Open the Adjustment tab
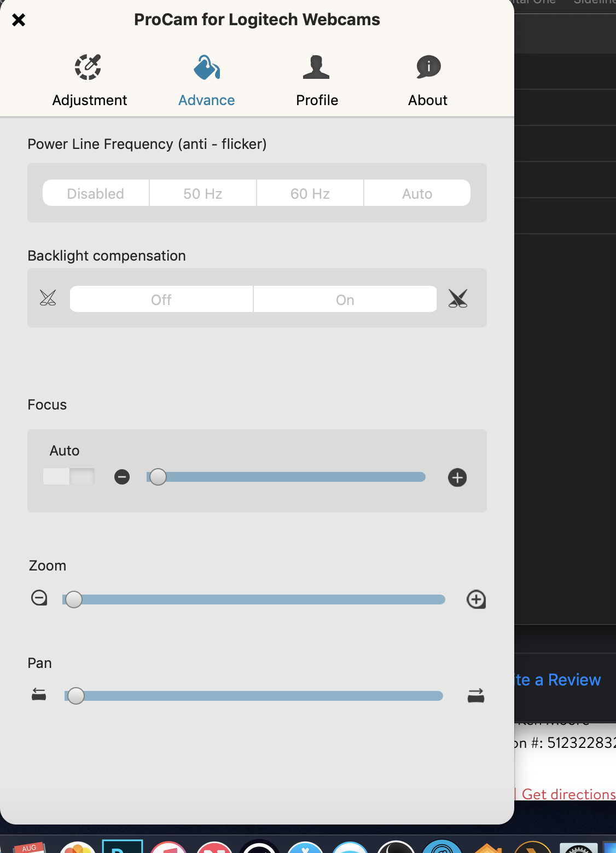 (x=89, y=81)
